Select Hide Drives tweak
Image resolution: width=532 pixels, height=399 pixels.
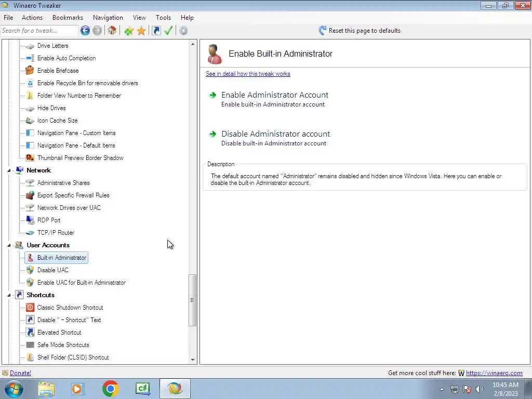51,108
